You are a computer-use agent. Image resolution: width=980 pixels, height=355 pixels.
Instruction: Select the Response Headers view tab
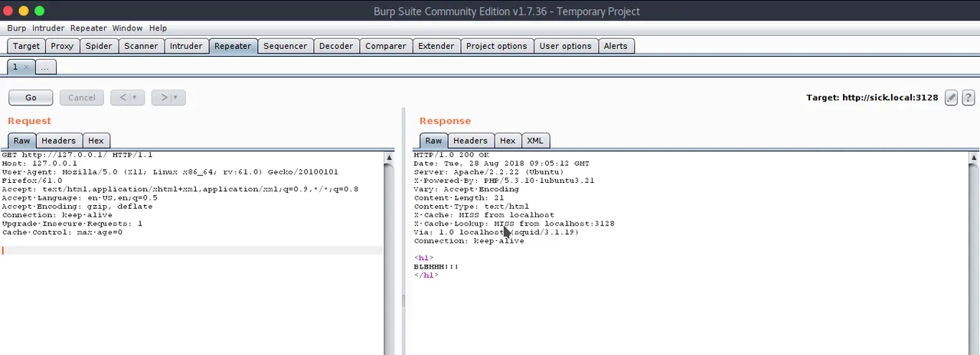[470, 141]
